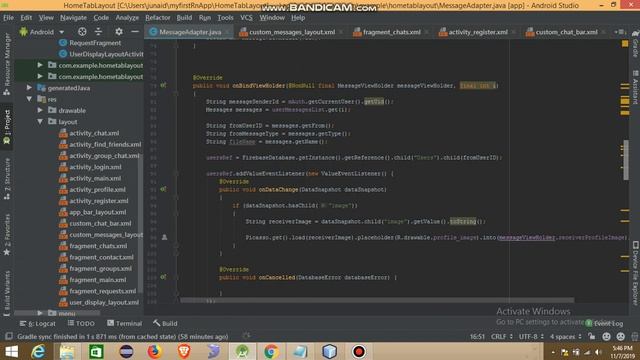Viewport: 640px width, 360px height.
Task: Open the VCS menu
Action: click(x=246, y=18)
